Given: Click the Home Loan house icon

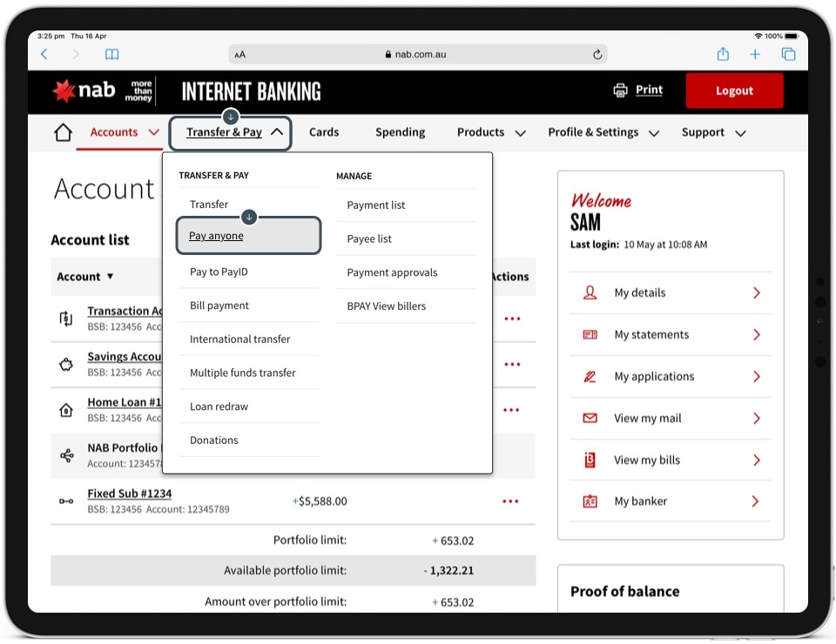Looking at the screenshot, I should point(66,410).
